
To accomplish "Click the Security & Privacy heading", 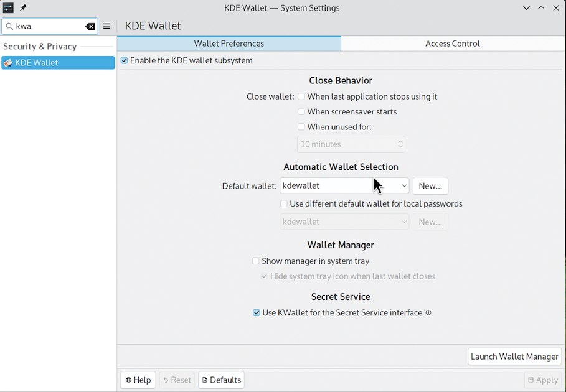I will click(40, 47).
